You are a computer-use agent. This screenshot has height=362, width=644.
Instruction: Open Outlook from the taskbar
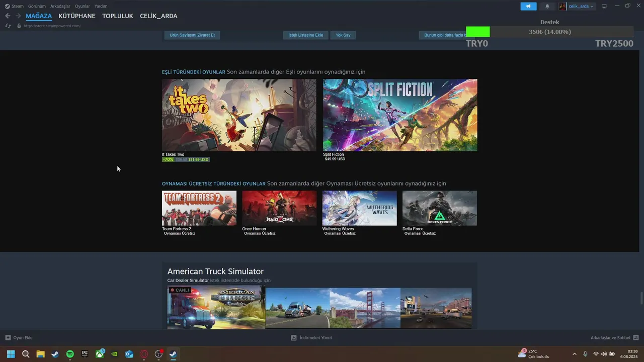click(x=129, y=354)
